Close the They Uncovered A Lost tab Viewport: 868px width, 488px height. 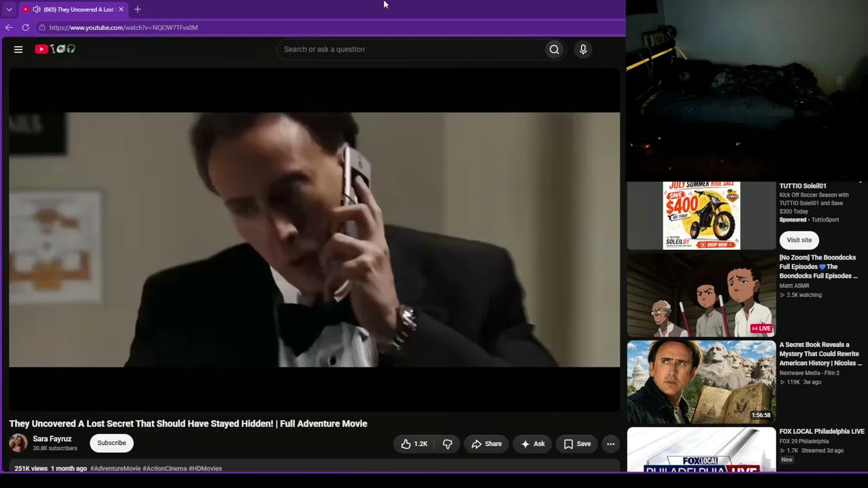click(x=121, y=9)
